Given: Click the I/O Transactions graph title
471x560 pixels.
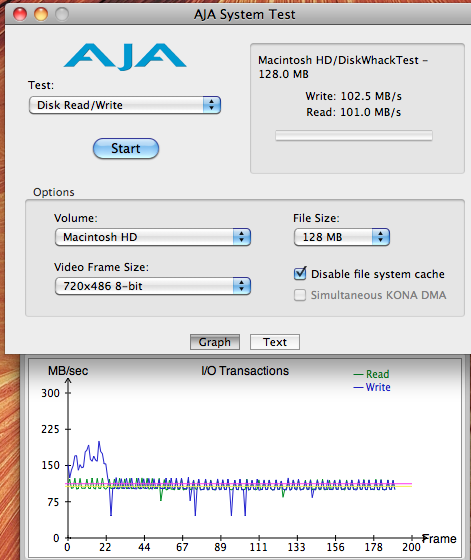Looking at the screenshot, I should tap(245, 371).
